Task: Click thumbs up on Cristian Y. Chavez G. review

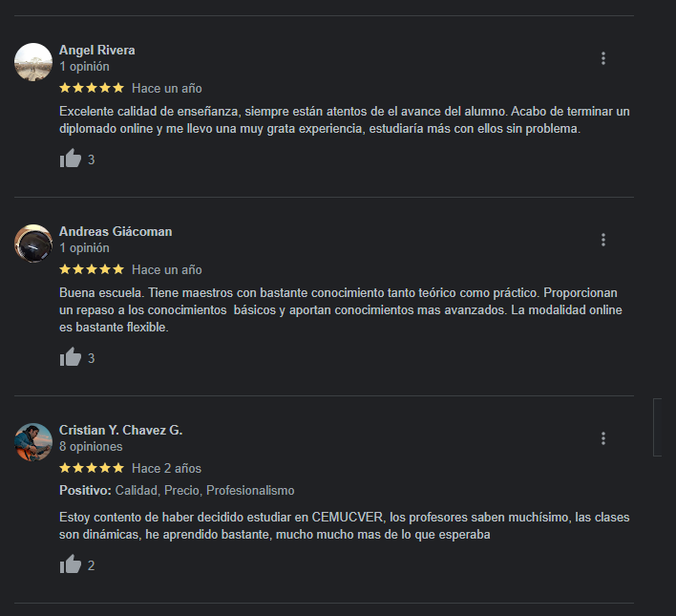Action: (x=71, y=563)
